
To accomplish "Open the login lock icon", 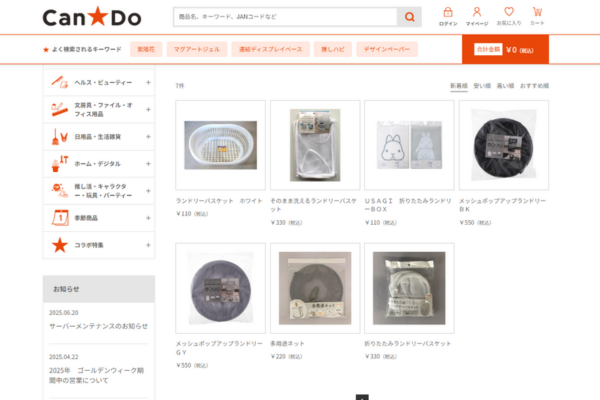I will [x=448, y=12].
